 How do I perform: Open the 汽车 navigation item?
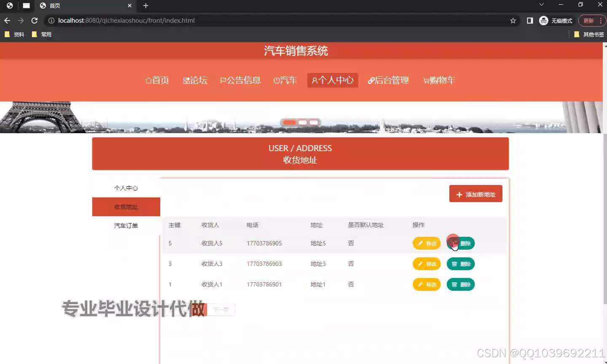pos(285,80)
